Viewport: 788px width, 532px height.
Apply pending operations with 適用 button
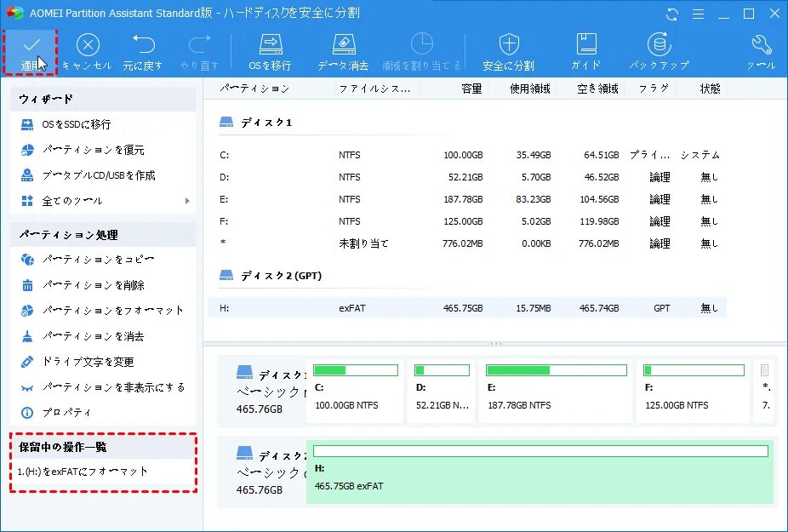point(31,52)
